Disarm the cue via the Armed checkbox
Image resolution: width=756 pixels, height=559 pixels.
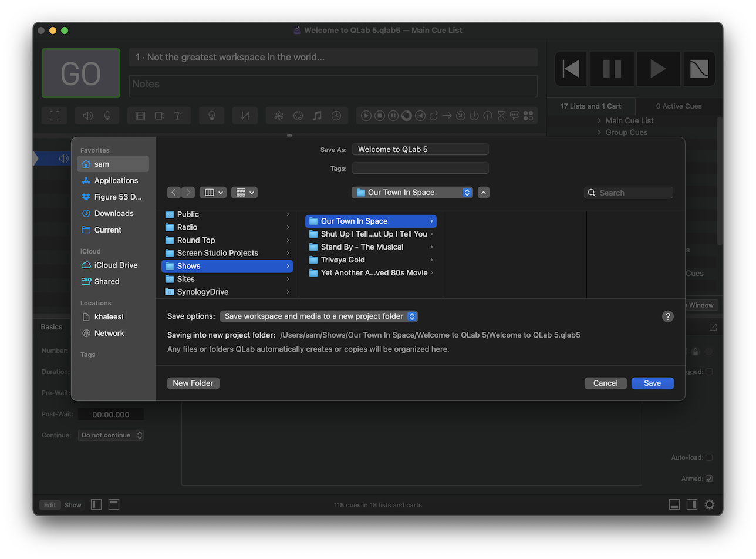coord(710,478)
